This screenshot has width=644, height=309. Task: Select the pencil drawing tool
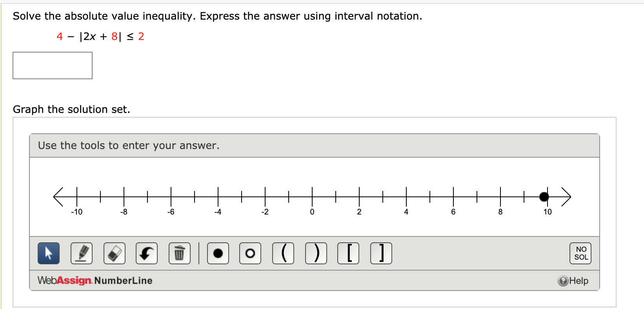pos(81,253)
